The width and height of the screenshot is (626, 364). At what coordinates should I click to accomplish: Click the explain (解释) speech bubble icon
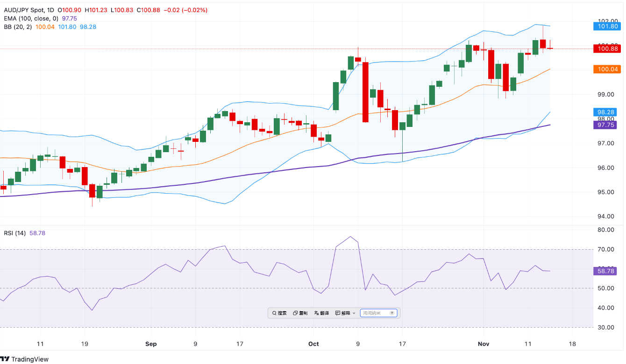(x=338, y=313)
